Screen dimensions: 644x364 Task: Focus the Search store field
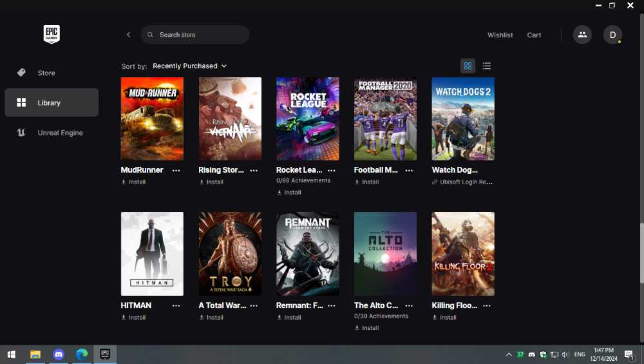pos(194,35)
